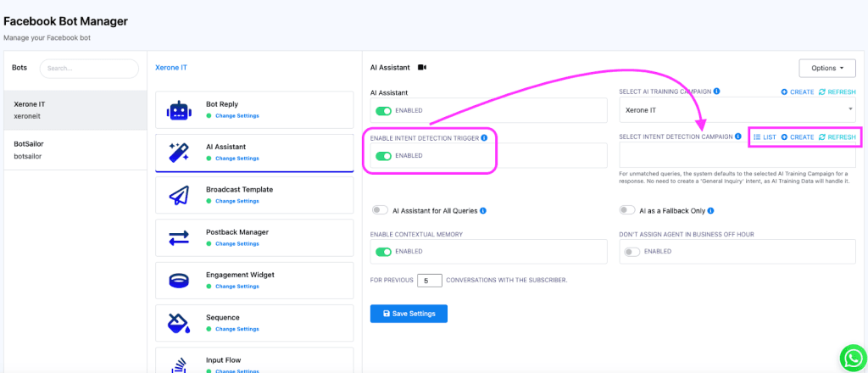Screen dimensions: 868x373
Task: Click the Sequence paint bucket icon
Action: [179, 323]
